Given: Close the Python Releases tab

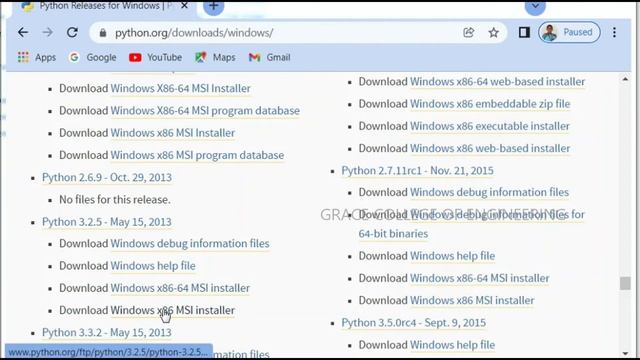Looking at the screenshot, I should click(x=184, y=6).
